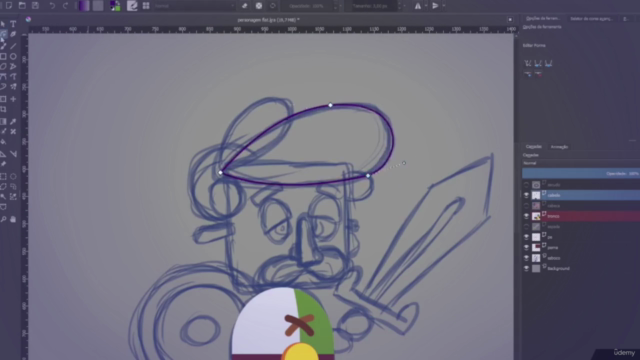The image size is (640, 360).
Task: Toggle horizontal mirror tool
Action: coord(418,6)
